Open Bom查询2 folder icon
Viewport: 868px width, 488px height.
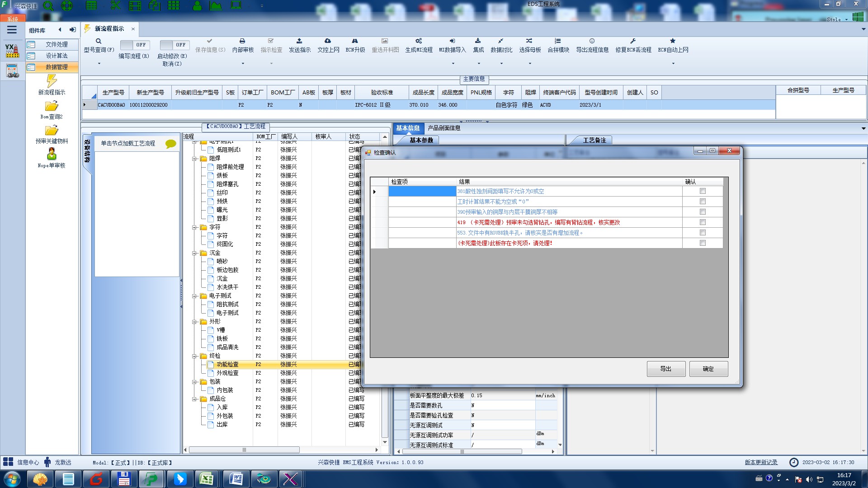52,107
